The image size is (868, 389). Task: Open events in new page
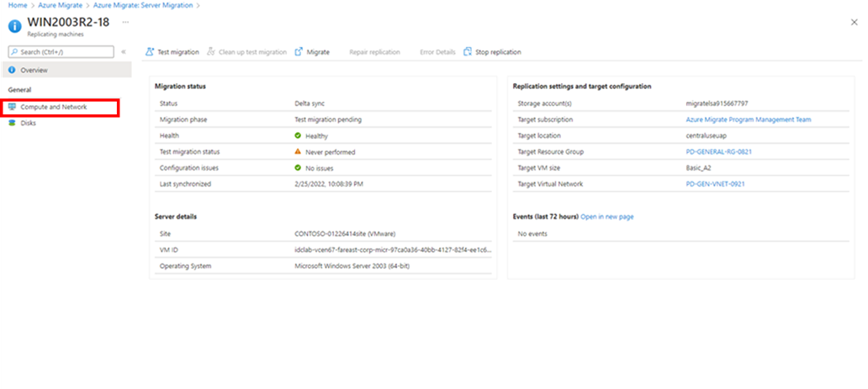[x=606, y=217]
